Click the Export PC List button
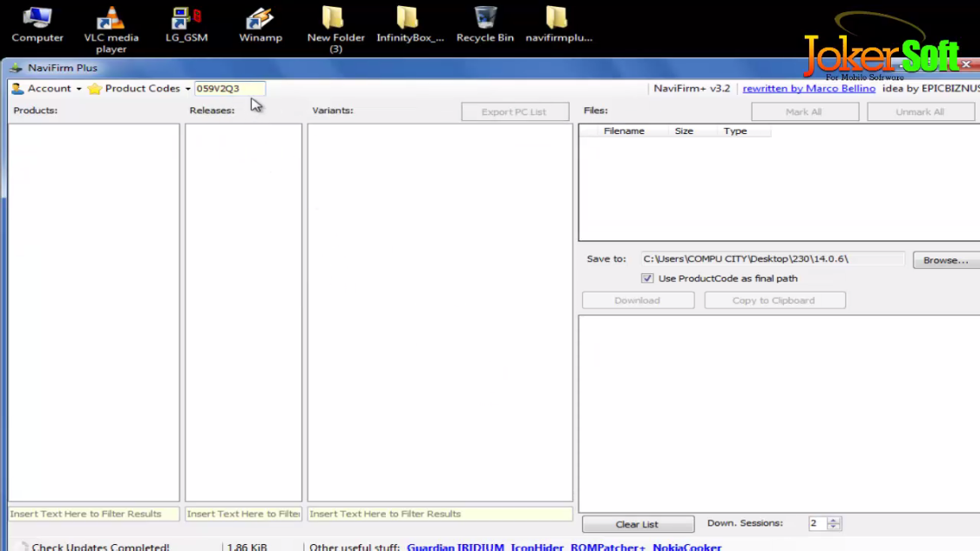The image size is (980, 551). point(515,111)
